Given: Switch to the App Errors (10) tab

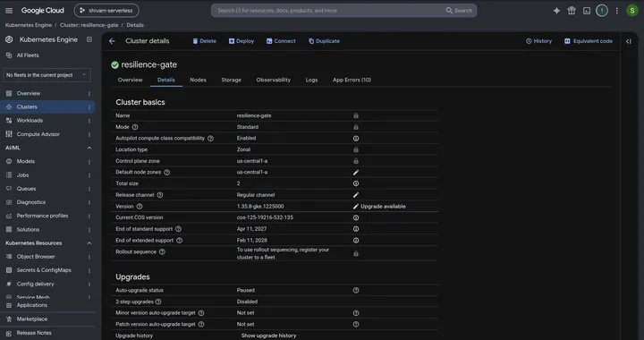Looking at the screenshot, I should click(x=352, y=80).
